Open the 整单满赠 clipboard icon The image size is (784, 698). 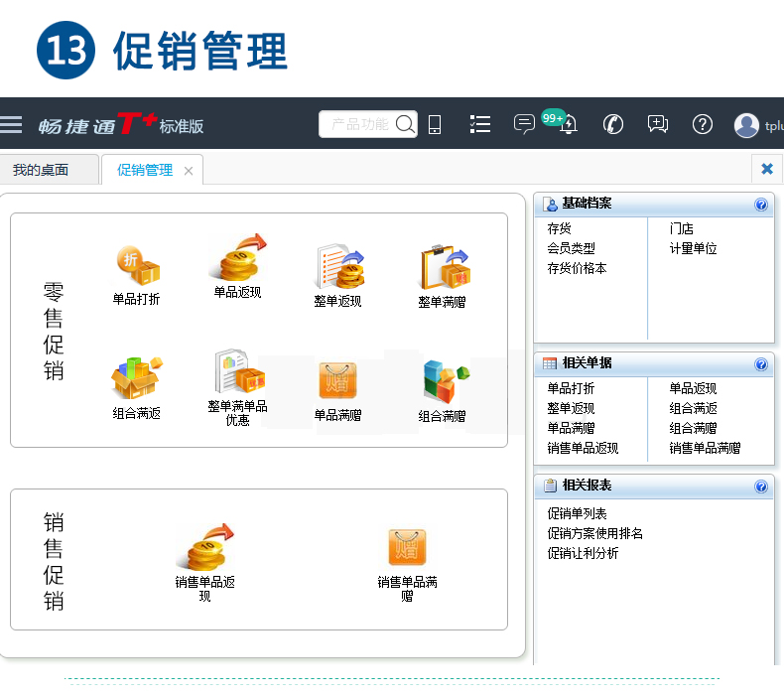tap(443, 269)
